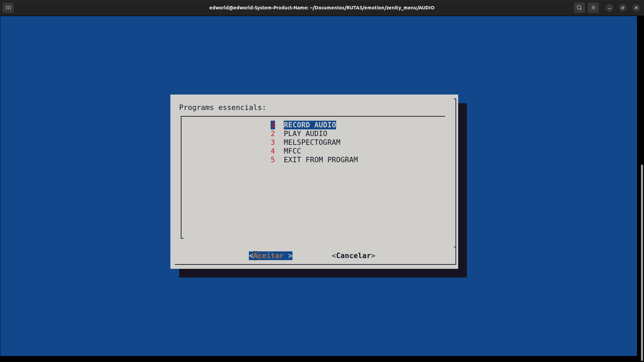Restore down the terminal window
Screen dimensions: 644x362
pos(623,8)
